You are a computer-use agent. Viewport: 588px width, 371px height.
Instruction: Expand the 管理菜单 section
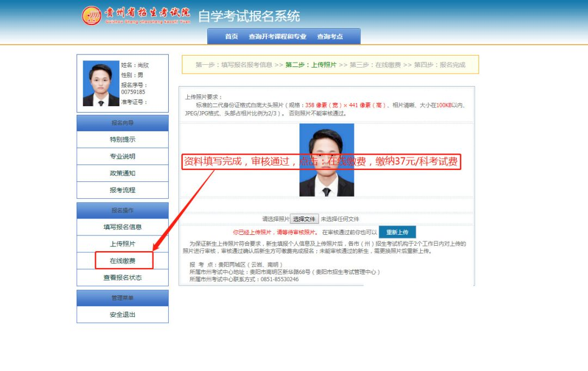tap(122, 297)
